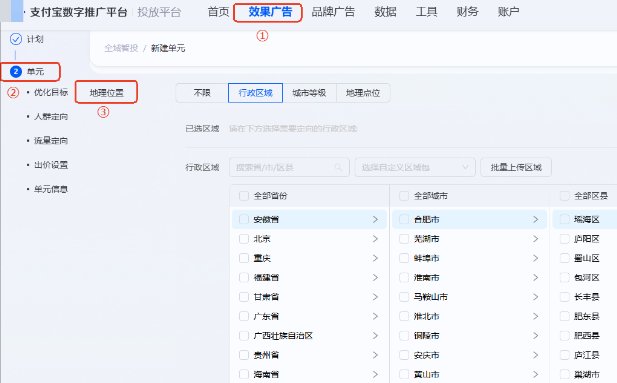Image resolution: width=617 pixels, height=383 pixels.
Task: Click the step 2 单元 circle icon
Action: tap(16, 72)
